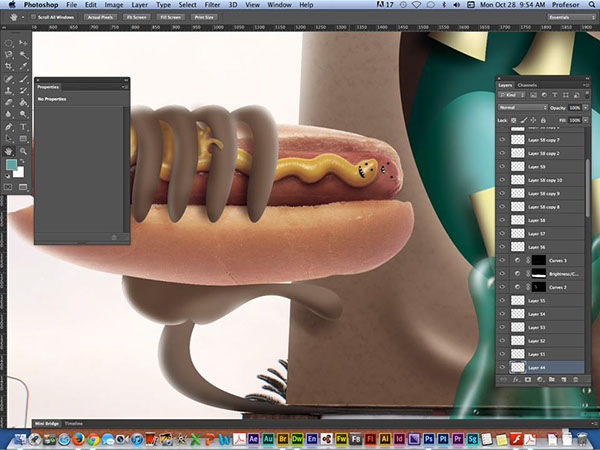Delete layer with the trash icon

coord(575,380)
